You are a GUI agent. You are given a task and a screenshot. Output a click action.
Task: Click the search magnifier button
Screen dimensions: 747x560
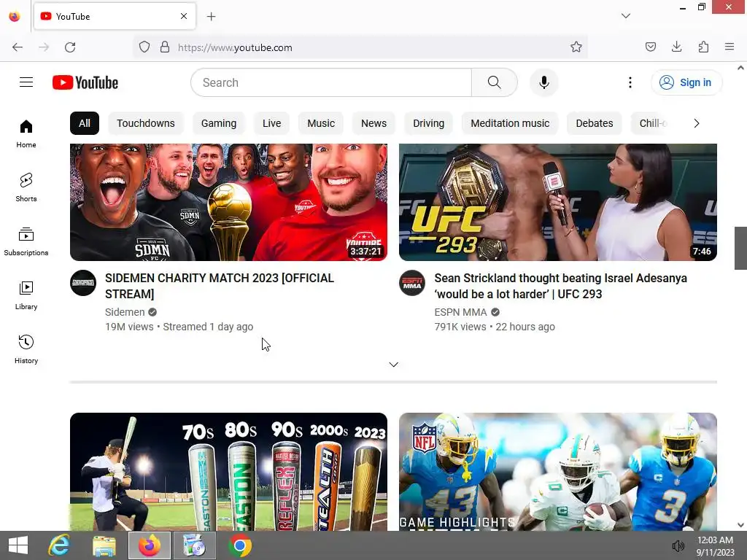pyautogui.click(x=494, y=82)
